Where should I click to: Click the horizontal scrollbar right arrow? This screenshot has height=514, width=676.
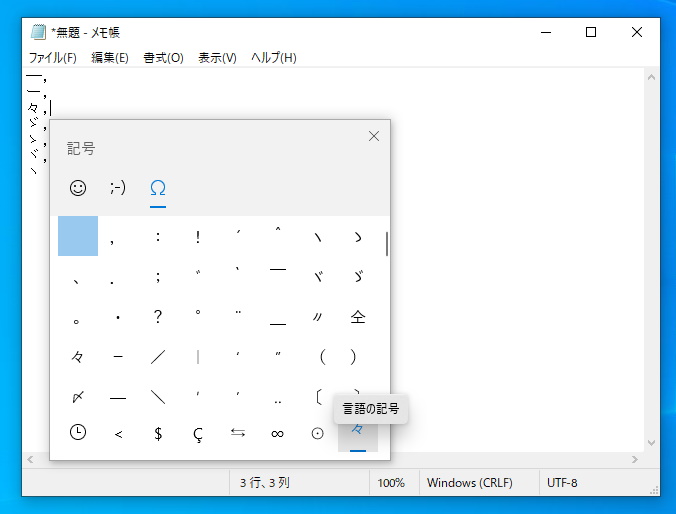pyautogui.click(x=634, y=460)
